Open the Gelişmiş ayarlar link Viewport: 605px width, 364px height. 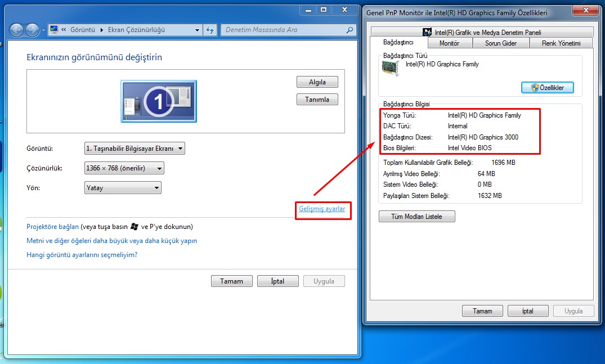322,209
